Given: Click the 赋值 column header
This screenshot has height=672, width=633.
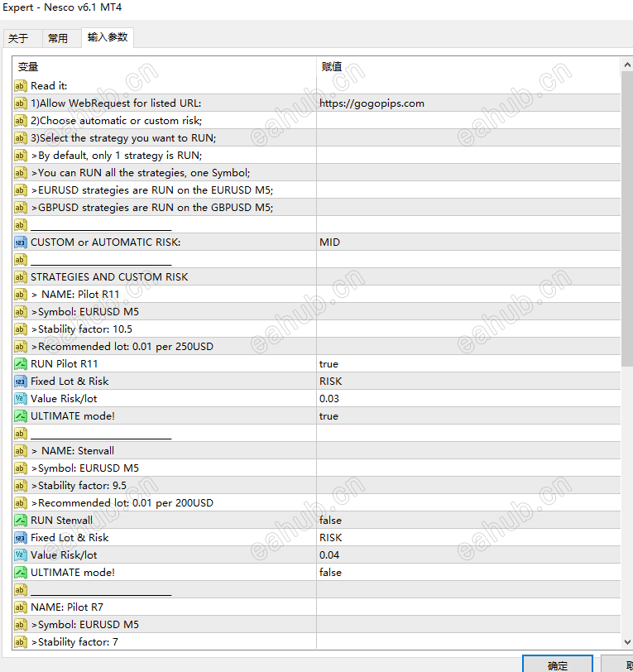Looking at the screenshot, I should point(468,67).
